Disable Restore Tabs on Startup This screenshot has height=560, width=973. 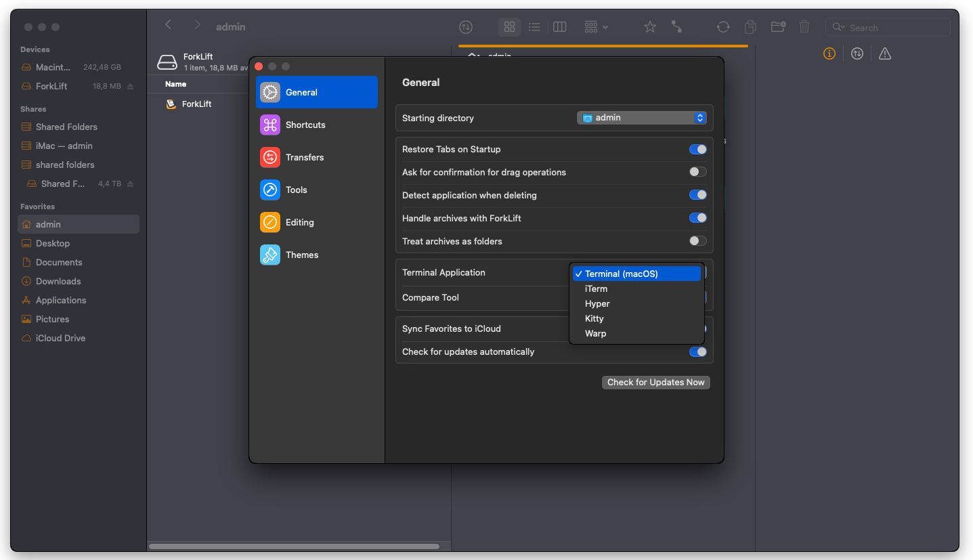click(x=697, y=150)
